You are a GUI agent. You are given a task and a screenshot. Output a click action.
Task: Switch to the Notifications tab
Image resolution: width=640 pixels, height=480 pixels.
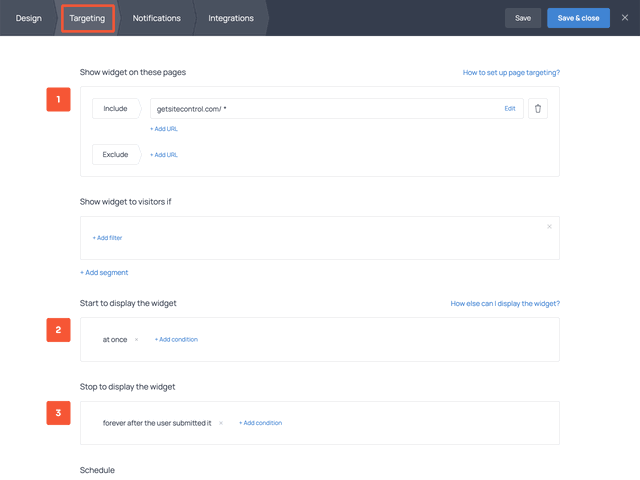tap(156, 18)
